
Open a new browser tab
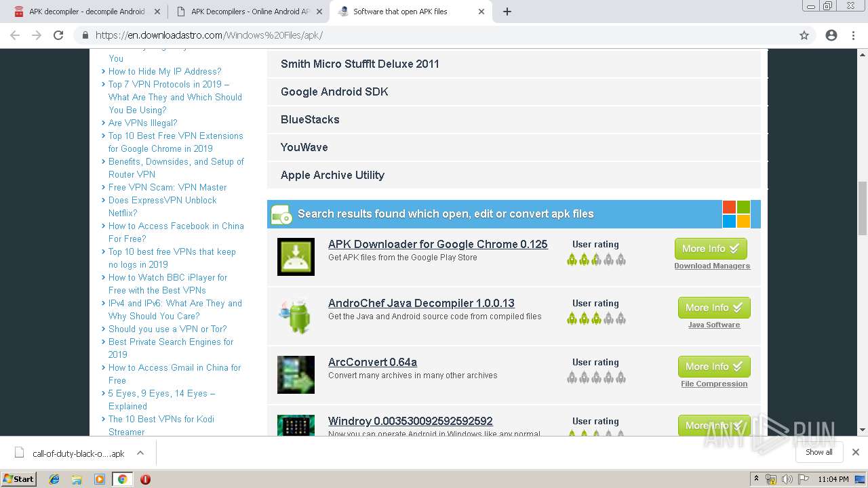(507, 12)
